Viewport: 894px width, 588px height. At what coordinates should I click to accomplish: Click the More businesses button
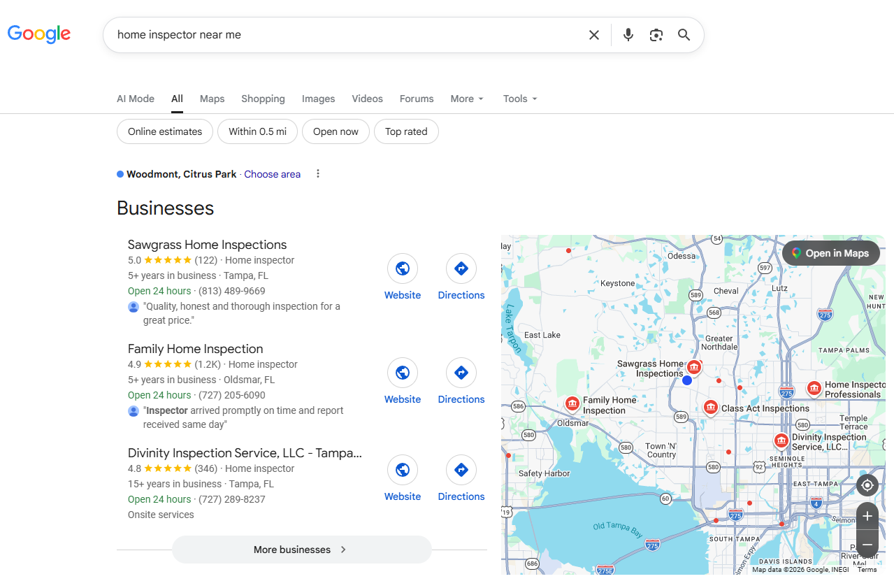(302, 550)
